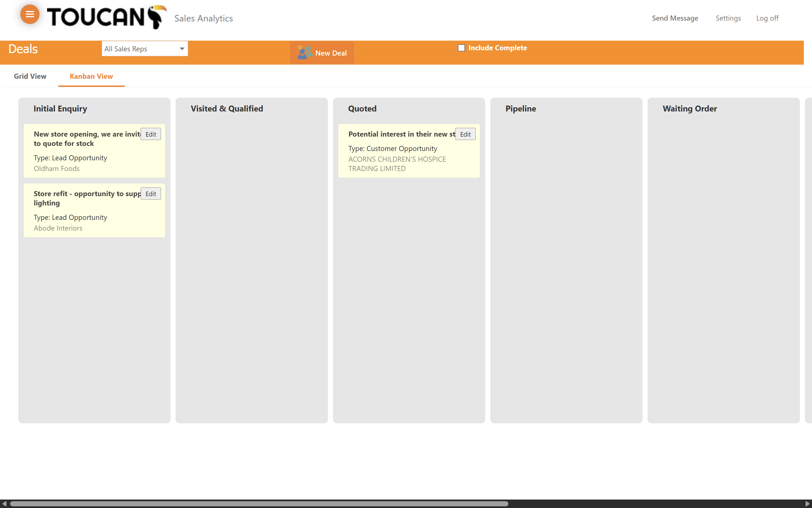
Task: Select the Kanban View tab
Action: pyautogui.click(x=91, y=76)
